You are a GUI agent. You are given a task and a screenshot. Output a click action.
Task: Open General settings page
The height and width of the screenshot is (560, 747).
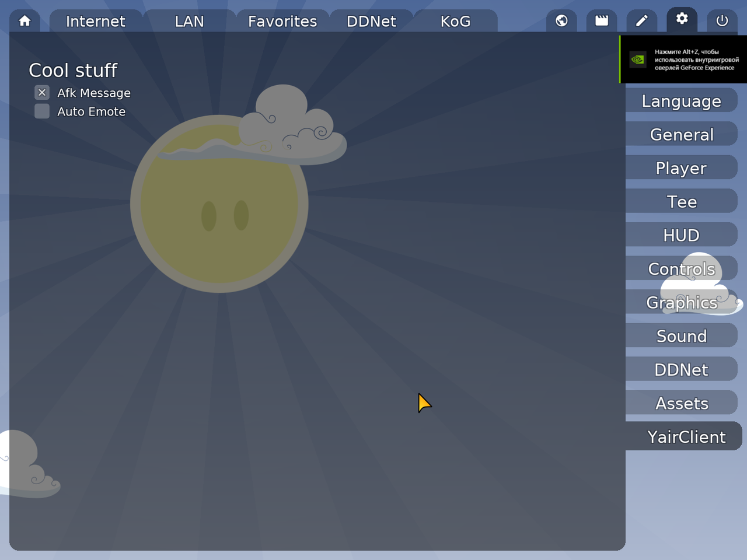tap(682, 135)
